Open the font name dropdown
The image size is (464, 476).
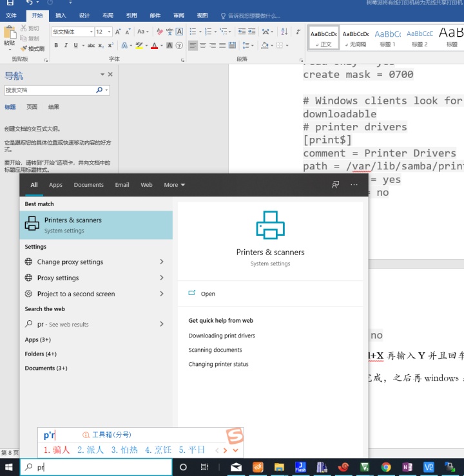click(x=91, y=32)
